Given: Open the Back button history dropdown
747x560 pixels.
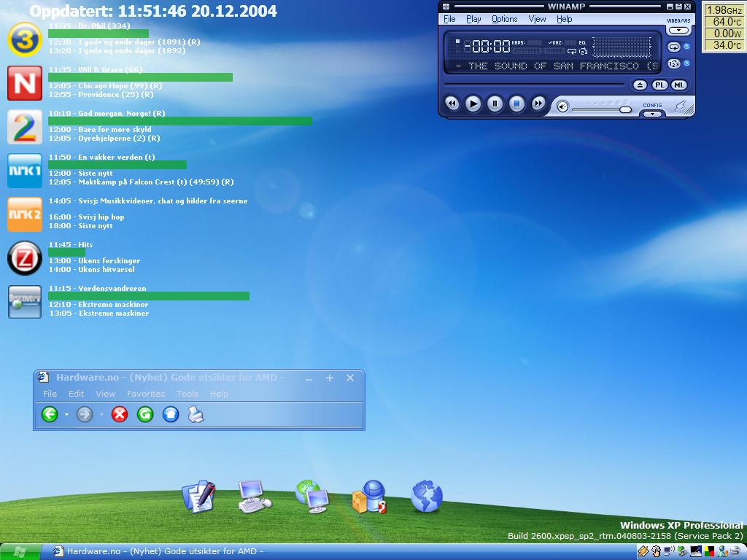Looking at the screenshot, I should (66, 415).
